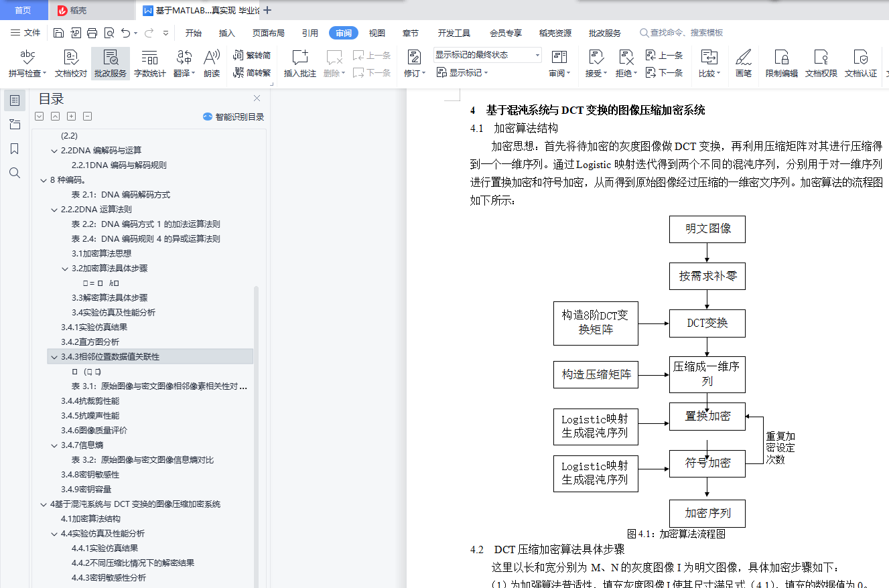Viewport: 889px width, 588px height.
Task: Collapse the 2.2DNA 编解码与运算 outline node
Action: click(54, 151)
